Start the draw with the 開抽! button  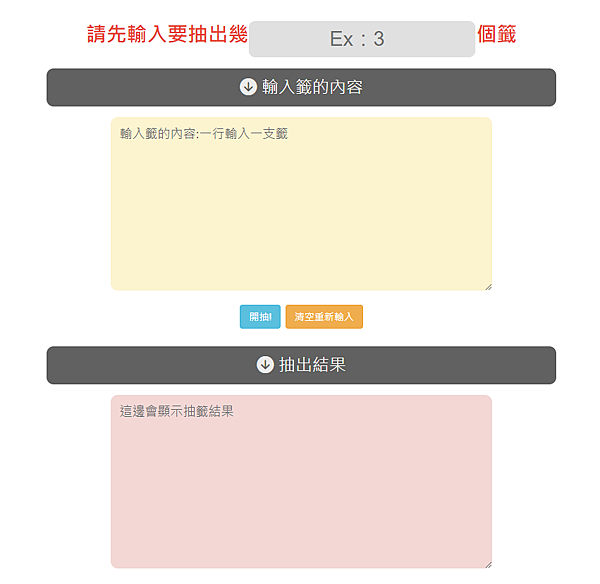pos(260,316)
